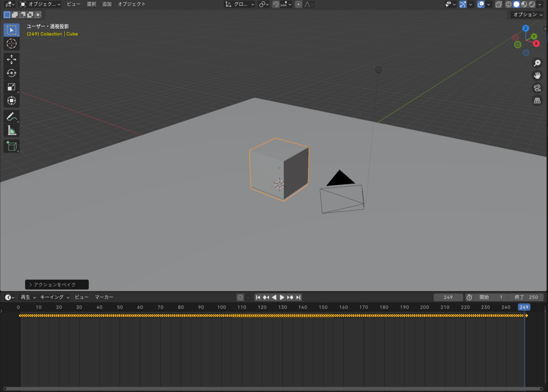This screenshot has height=392, width=548.
Task: Open the マーカー menu in the timeline
Action: coord(104,297)
